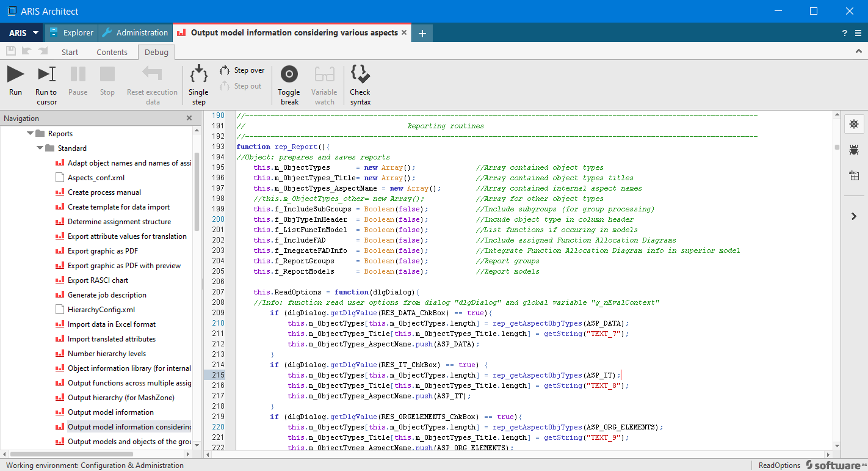Image resolution: width=868 pixels, height=471 pixels.
Task: Activate the Step over icon
Action: tap(242, 70)
